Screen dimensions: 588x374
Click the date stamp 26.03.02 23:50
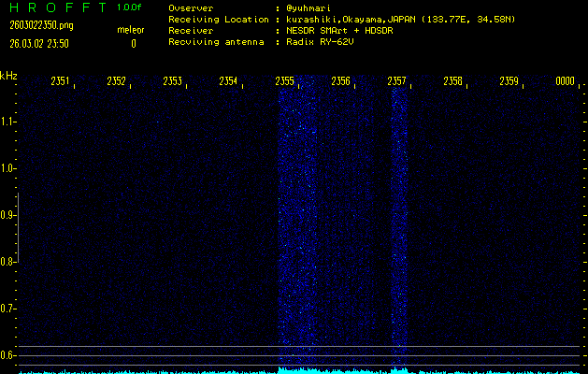click(x=39, y=44)
